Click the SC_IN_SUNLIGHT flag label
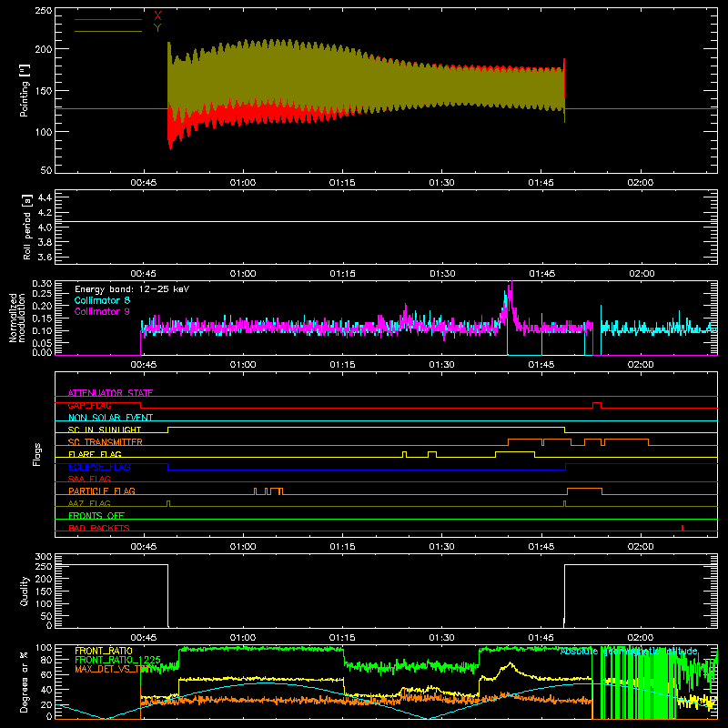Screen dimensions: 728x728 pos(105,430)
